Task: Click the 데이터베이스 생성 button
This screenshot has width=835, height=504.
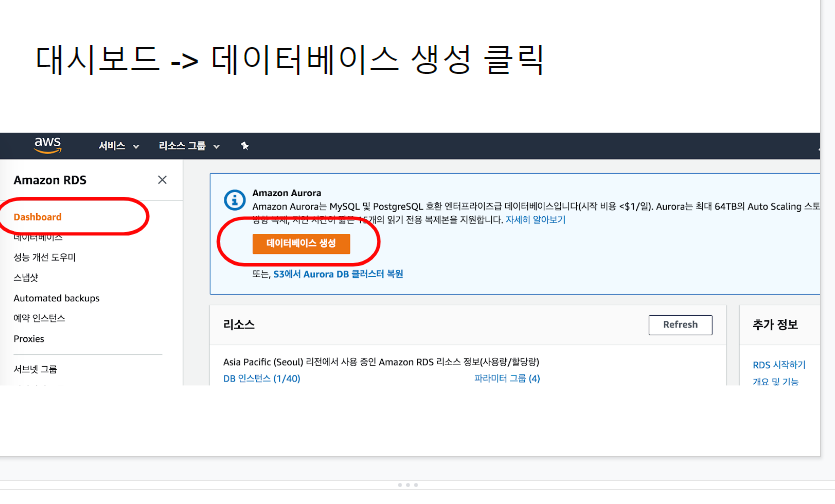Action: 301,243
